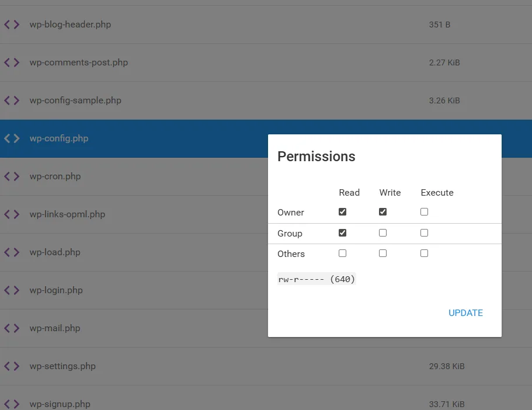
Task: Click code icon beside wp-config-sample.php
Action: pyautogui.click(x=12, y=100)
